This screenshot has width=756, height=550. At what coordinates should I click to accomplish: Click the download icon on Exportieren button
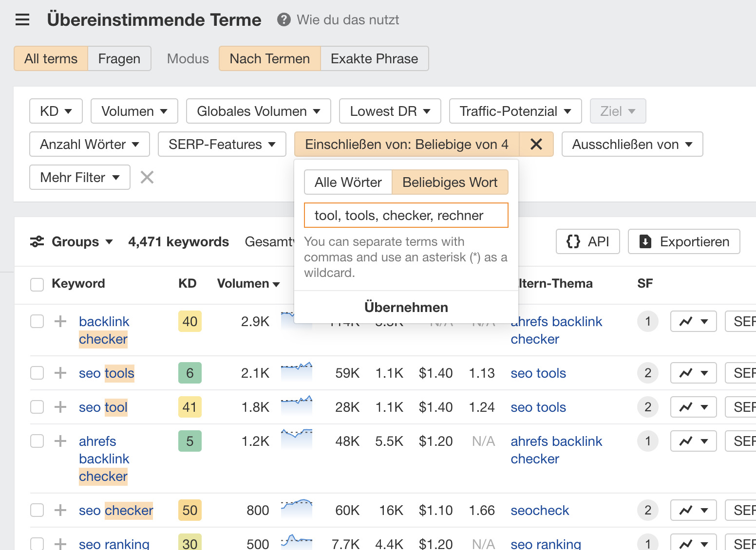click(x=646, y=241)
